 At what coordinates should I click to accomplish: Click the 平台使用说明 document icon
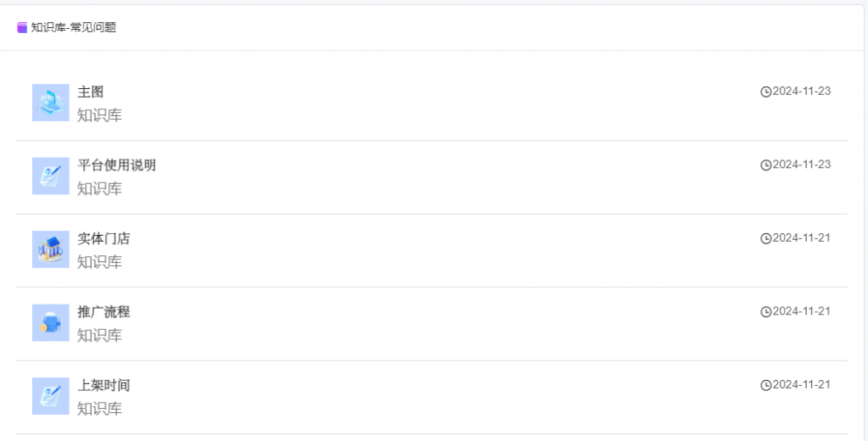51,176
